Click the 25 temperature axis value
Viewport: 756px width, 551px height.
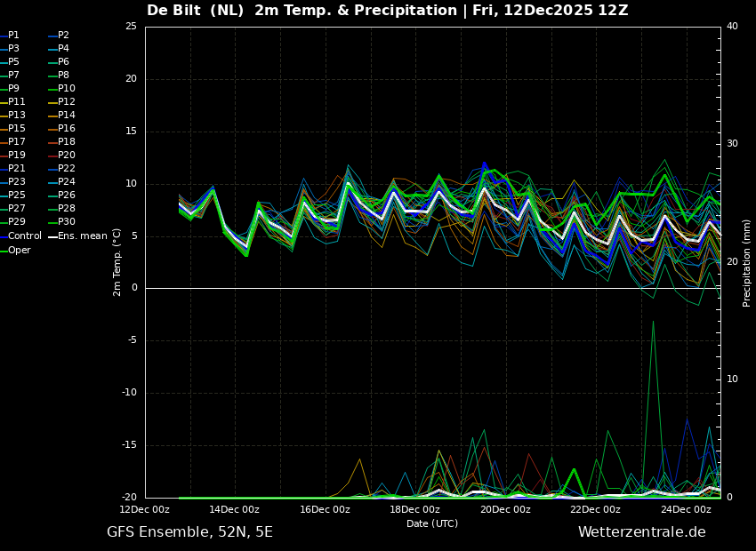(x=131, y=27)
